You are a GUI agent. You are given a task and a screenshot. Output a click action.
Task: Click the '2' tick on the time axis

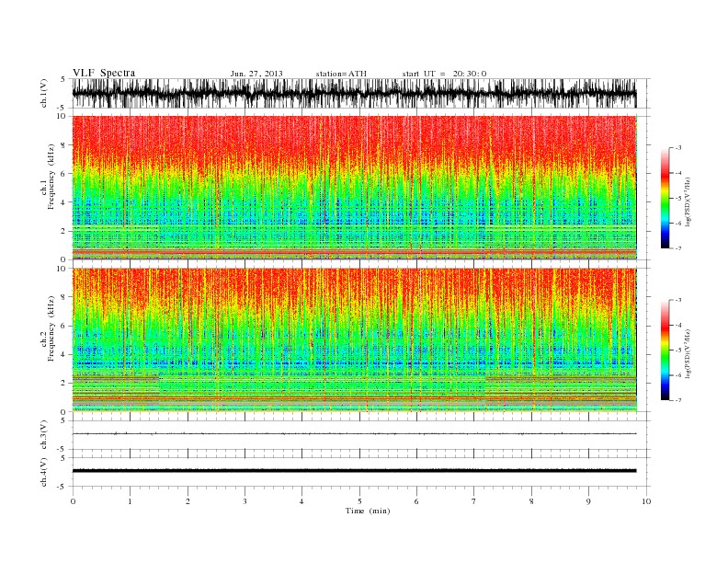188,501
